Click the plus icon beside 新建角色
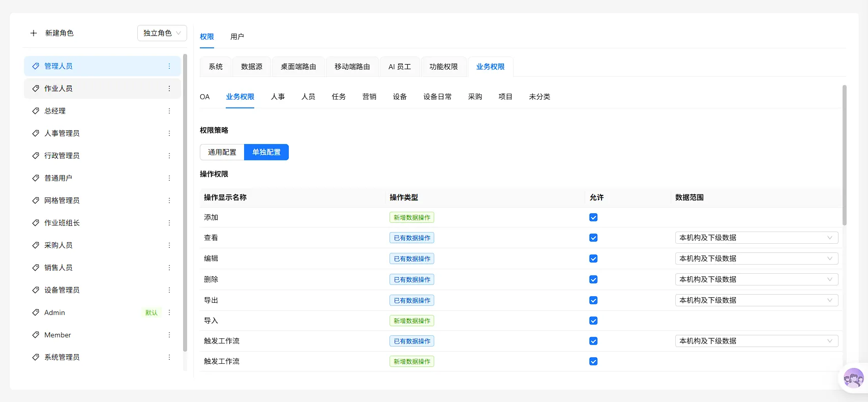 [x=34, y=33]
